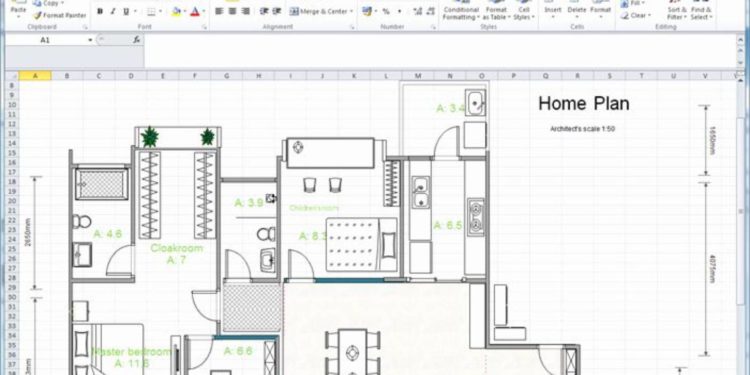Apply percent style with the % icon
Screen dimensions: 750x375
tap(386, 11)
